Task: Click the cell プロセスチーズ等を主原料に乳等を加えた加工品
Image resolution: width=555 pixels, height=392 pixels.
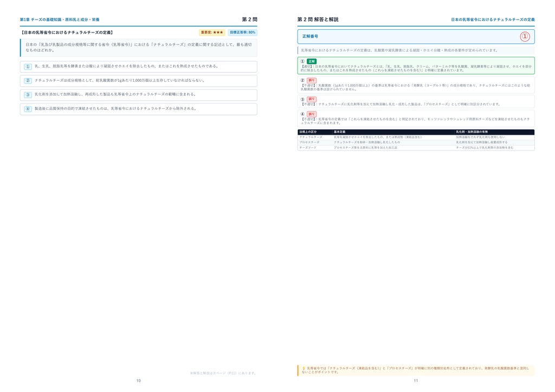Action: (366, 148)
